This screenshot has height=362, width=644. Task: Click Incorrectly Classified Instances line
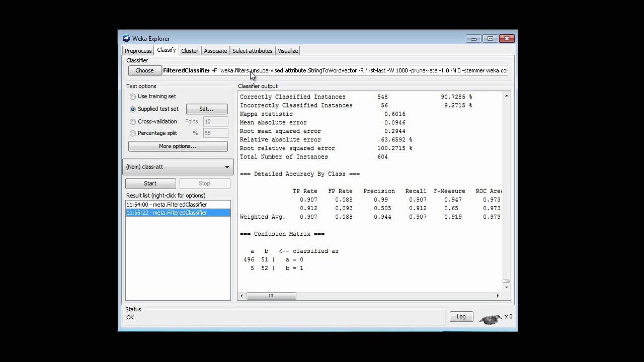click(356, 106)
